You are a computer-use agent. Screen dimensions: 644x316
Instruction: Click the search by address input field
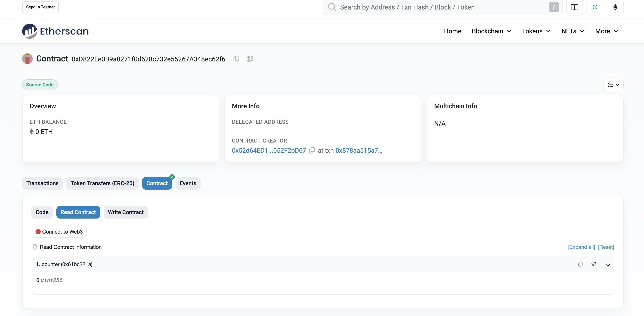(x=440, y=7)
